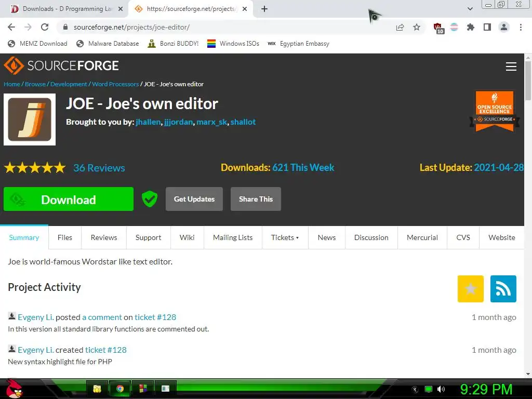Select the Wiki tab
Image resolution: width=532 pixels, height=399 pixels.
(x=187, y=237)
